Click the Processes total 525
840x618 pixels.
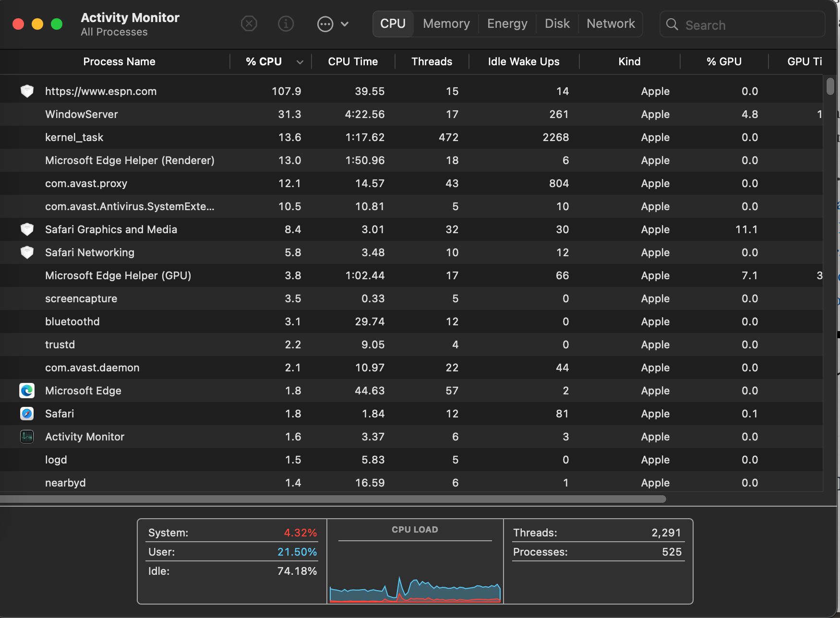tap(672, 552)
